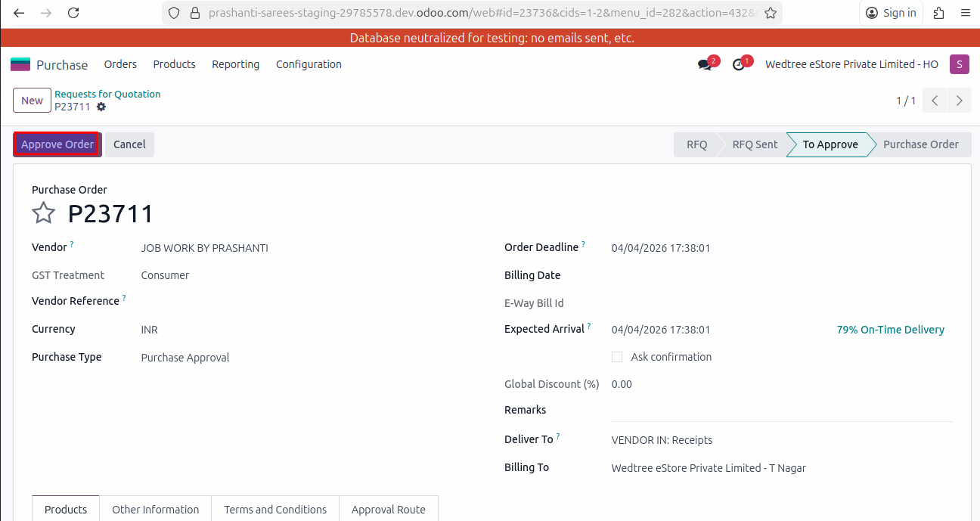Click the padlock site info icon
The height and width of the screenshot is (521, 980).
(194, 13)
